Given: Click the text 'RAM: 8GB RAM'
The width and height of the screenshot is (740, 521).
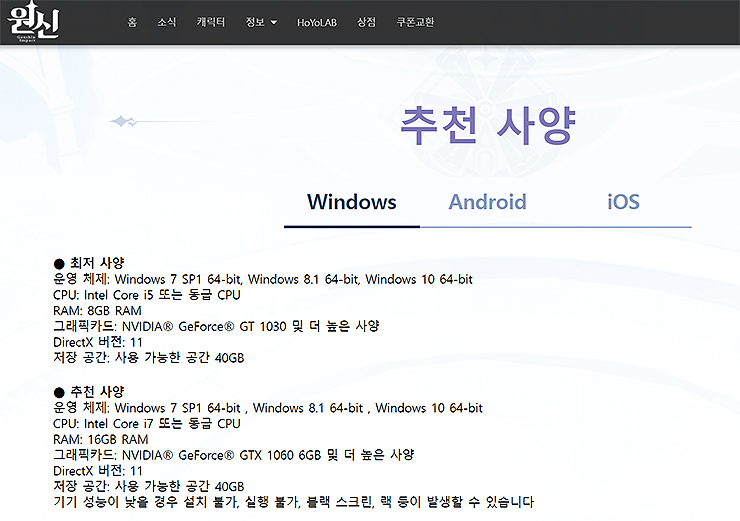Looking at the screenshot, I should click(97, 311).
